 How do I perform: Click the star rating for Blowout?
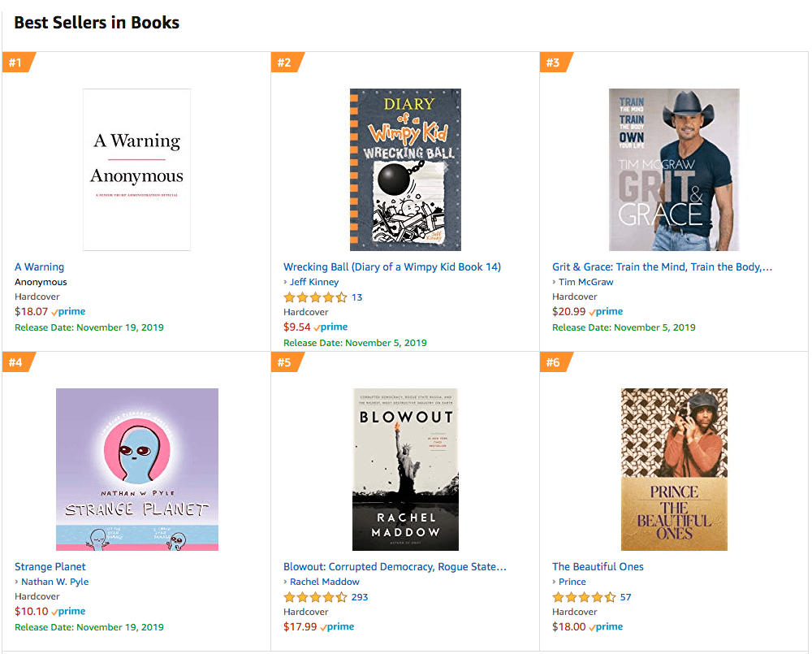[313, 596]
